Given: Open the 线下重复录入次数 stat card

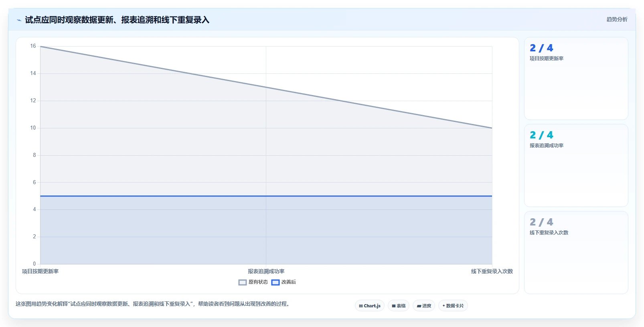Looking at the screenshot, I should [x=576, y=253].
